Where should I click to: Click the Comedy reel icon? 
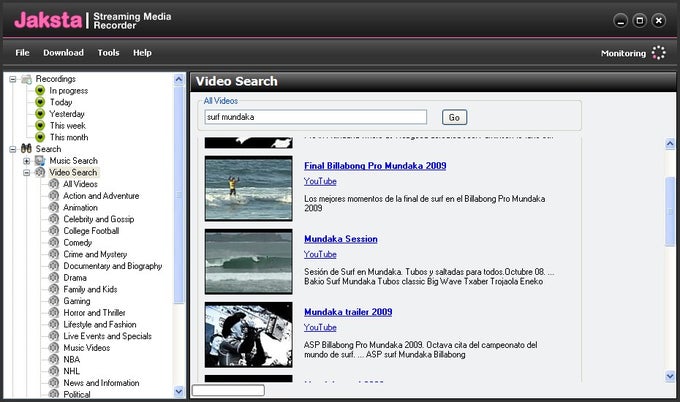click(54, 243)
